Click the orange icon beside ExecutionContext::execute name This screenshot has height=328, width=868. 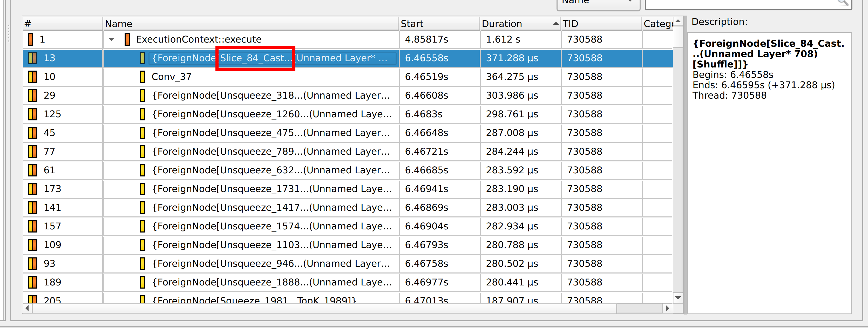pos(127,39)
